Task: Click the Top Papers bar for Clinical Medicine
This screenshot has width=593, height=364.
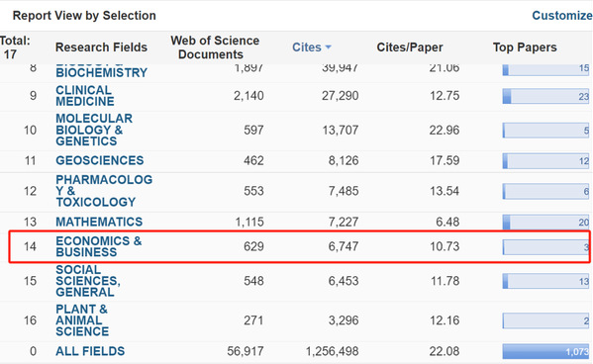Action: [x=545, y=96]
